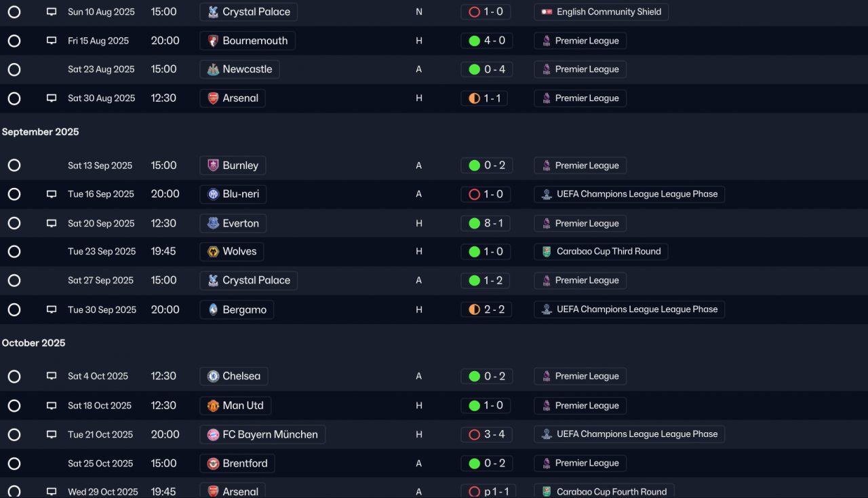Click the Brentford club badge

[x=213, y=464]
